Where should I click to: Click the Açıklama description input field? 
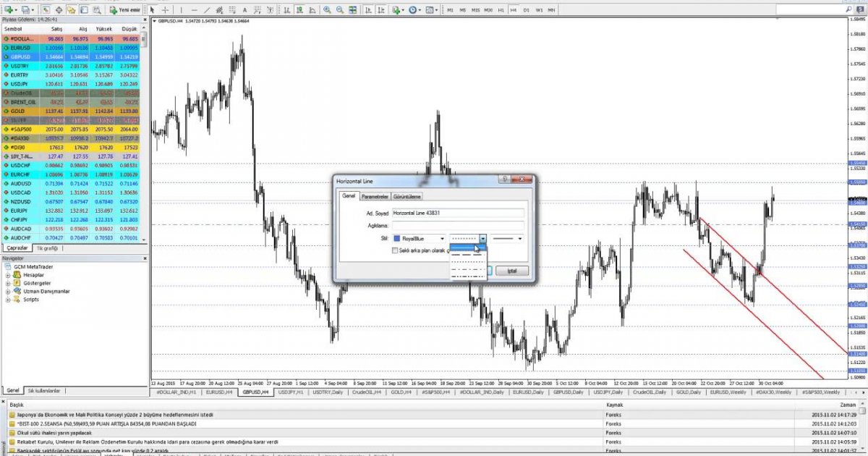[457, 225]
